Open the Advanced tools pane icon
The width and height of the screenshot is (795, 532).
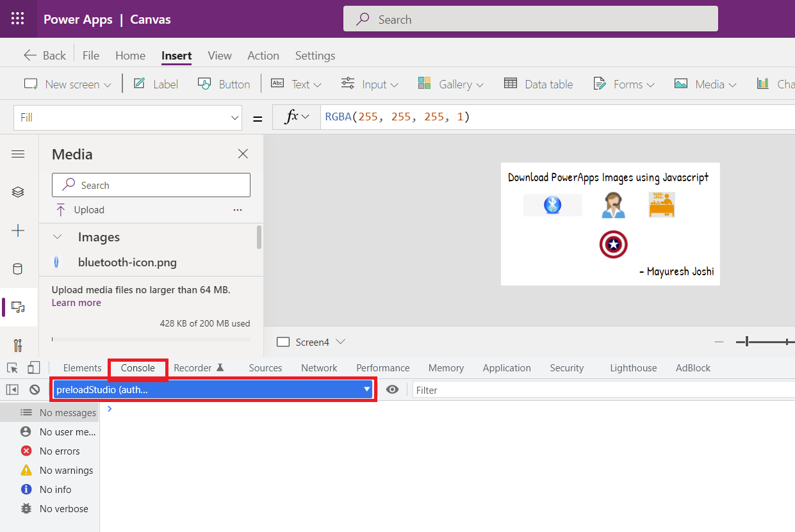pos(18,345)
